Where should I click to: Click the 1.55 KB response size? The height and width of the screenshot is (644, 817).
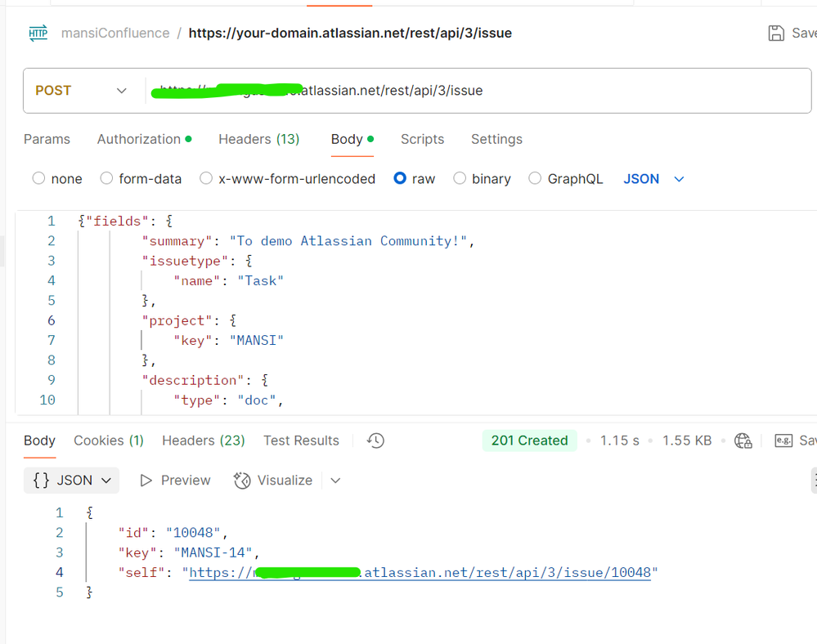[687, 441]
